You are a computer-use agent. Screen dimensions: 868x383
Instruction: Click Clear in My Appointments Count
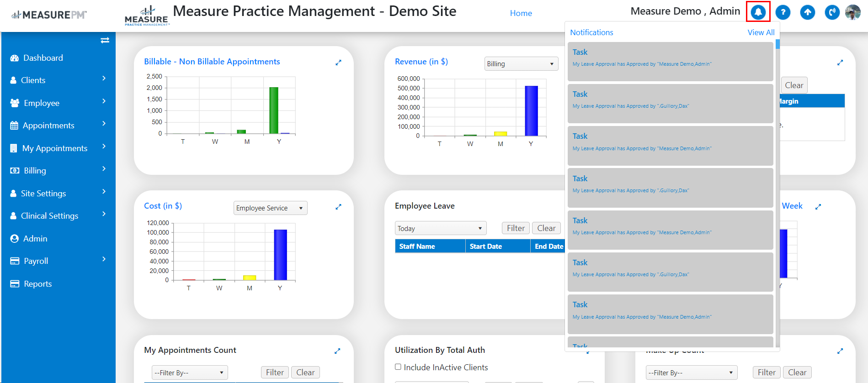305,372
